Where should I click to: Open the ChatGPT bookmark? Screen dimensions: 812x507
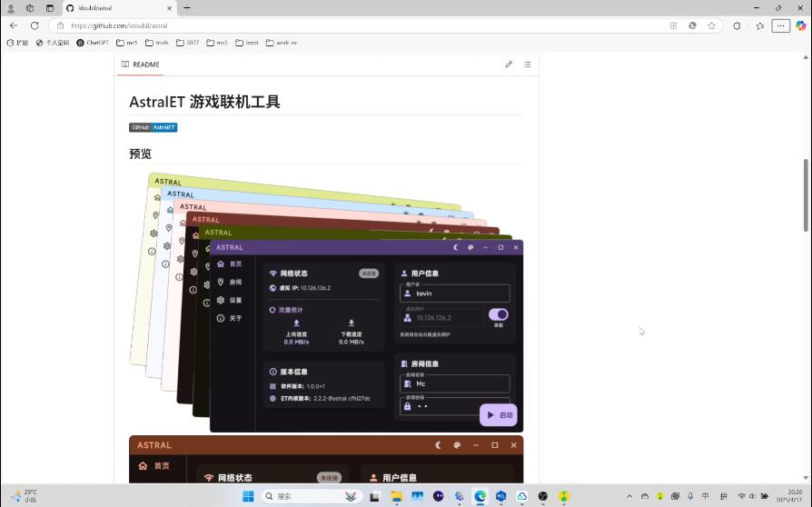point(93,43)
